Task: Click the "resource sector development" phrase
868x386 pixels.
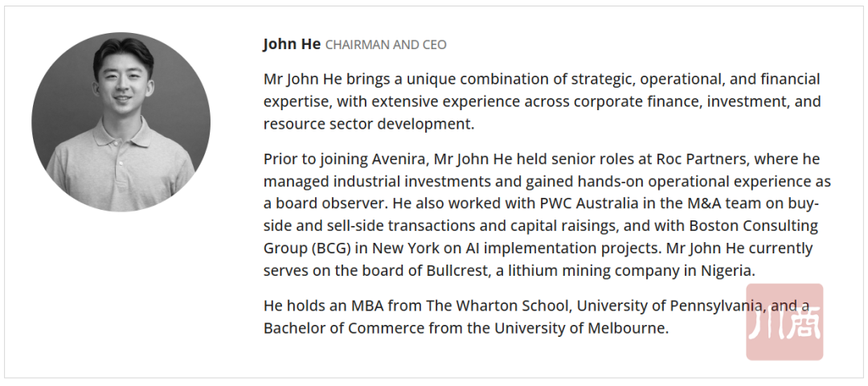Action: point(368,124)
